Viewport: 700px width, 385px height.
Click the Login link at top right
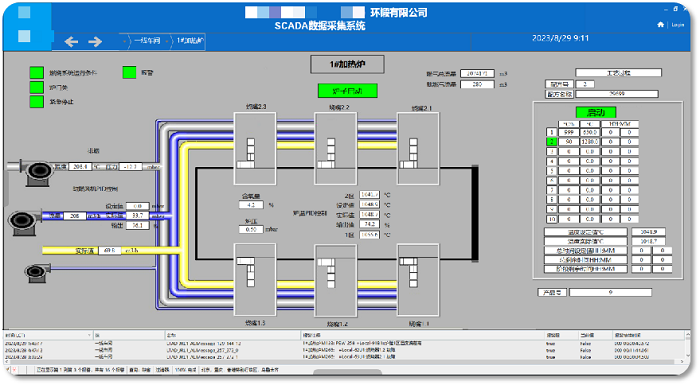pos(678,25)
